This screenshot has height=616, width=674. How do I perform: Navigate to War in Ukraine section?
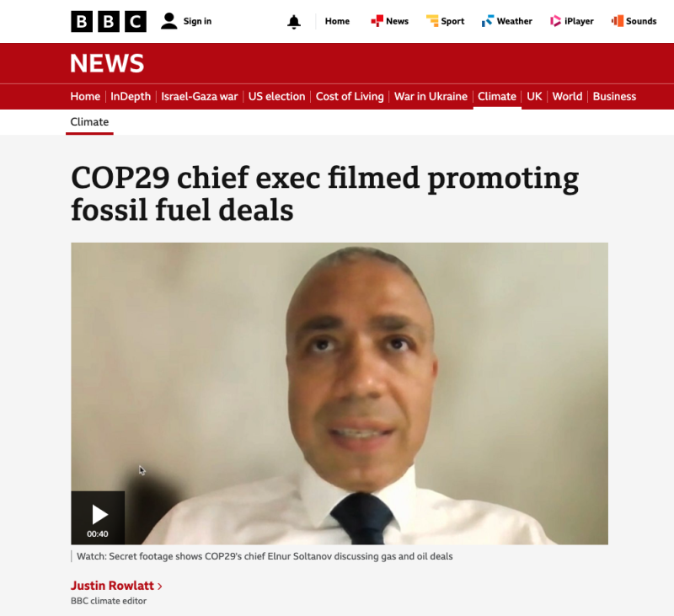431,96
